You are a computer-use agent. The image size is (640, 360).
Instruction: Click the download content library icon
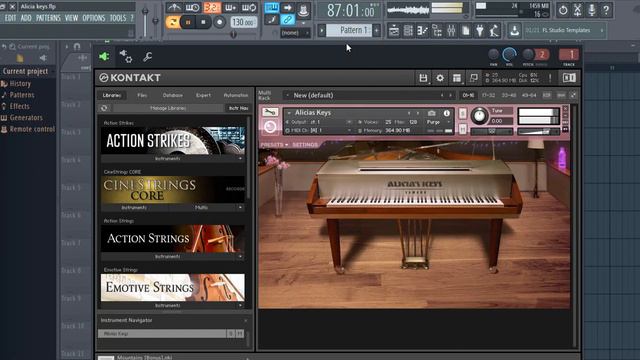(x=514, y=31)
